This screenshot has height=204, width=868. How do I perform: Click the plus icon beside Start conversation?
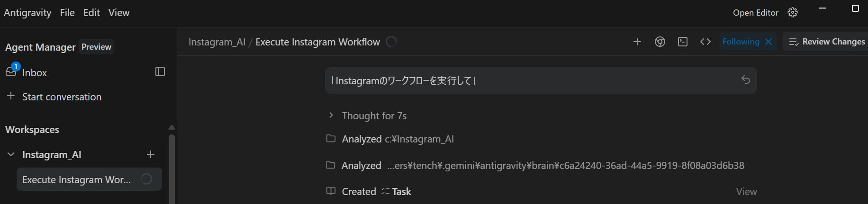tap(11, 96)
